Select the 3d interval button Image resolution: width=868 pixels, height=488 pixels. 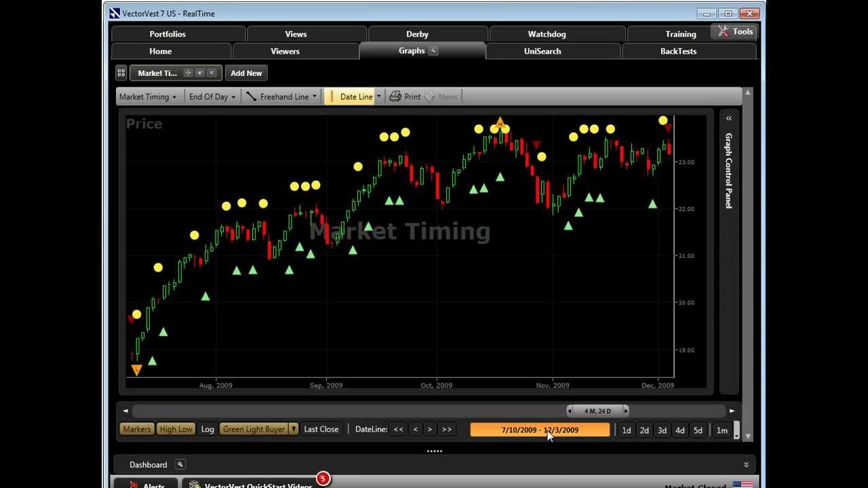pyautogui.click(x=662, y=430)
